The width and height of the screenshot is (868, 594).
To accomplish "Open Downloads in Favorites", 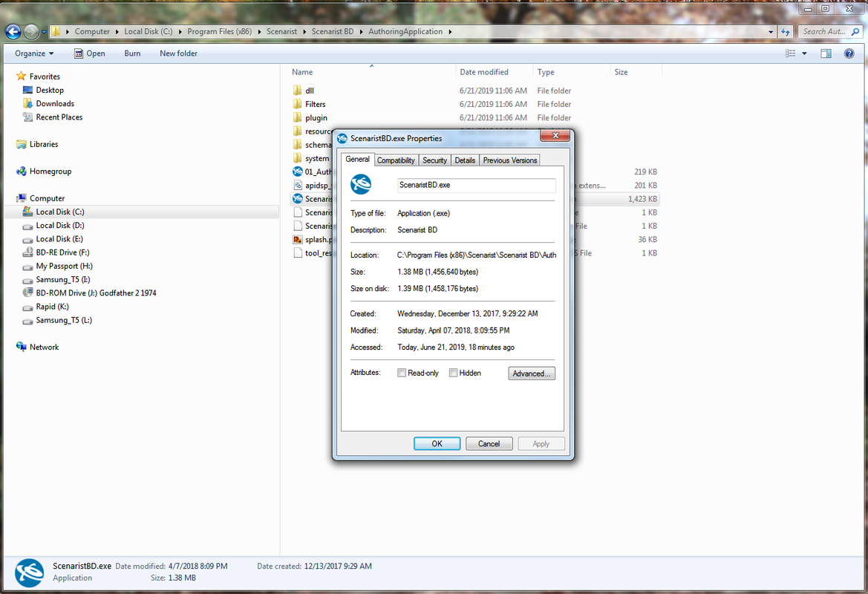I will (48, 103).
